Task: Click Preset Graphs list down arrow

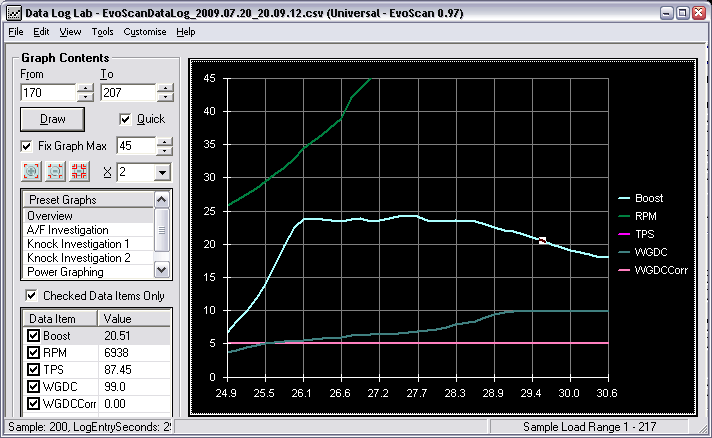Action: point(162,270)
